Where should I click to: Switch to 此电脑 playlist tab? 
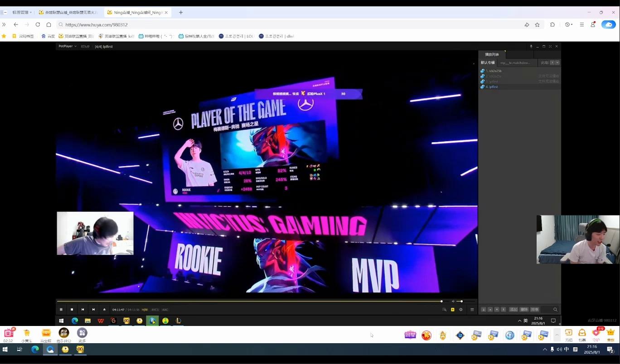coord(544,62)
